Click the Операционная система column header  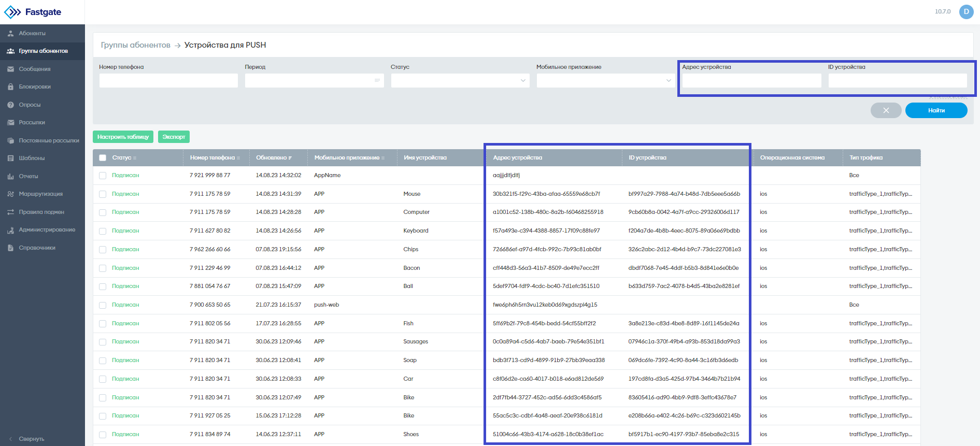click(792, 158)
